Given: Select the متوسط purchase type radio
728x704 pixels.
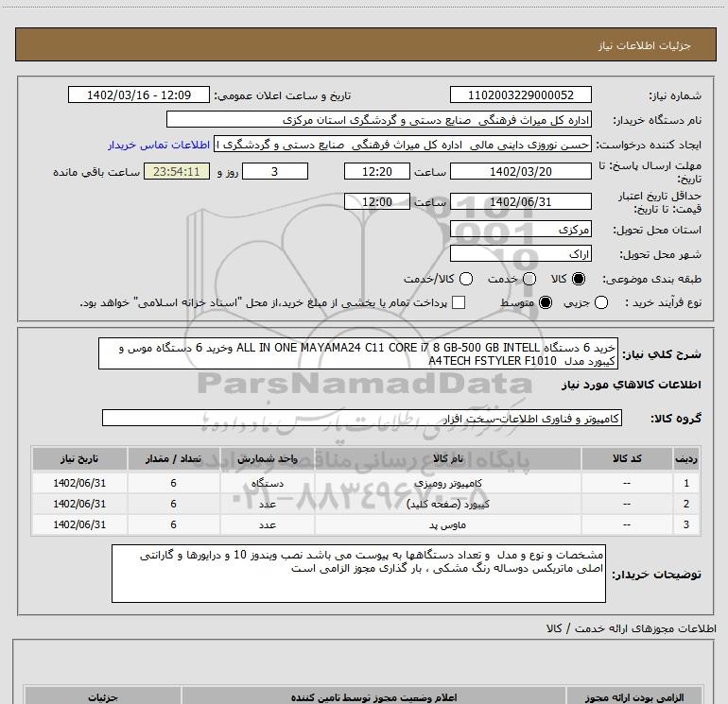Looking at the screenshot, I should click(x=546, y=302).
